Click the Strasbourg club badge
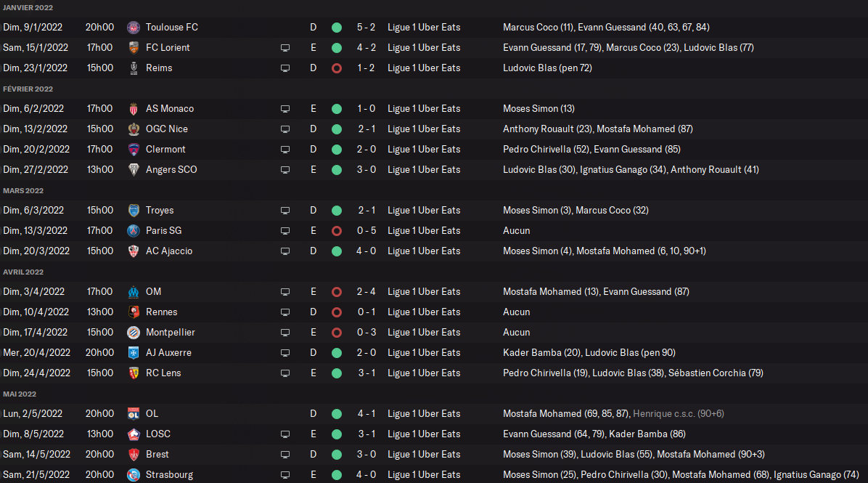Viewport: 868px width, 483px height. click(x=133, y=474)
